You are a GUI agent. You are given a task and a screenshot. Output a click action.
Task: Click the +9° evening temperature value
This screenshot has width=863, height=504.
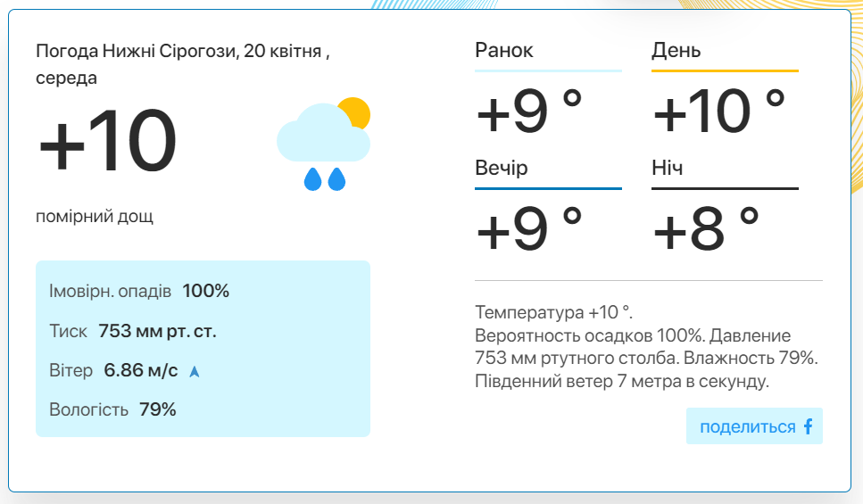click(529, 229)
